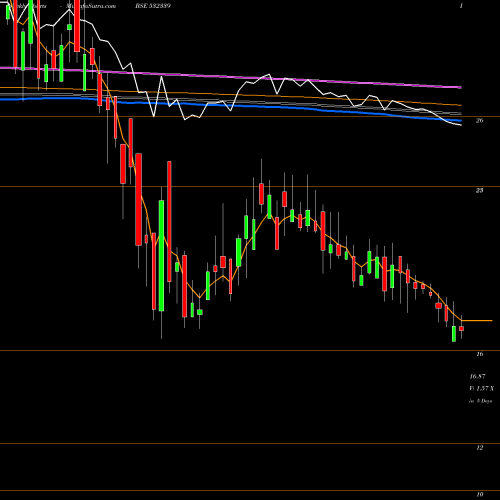500x500 pixels.
Task: Click the 16 price axis label
Action: point(479,354)
